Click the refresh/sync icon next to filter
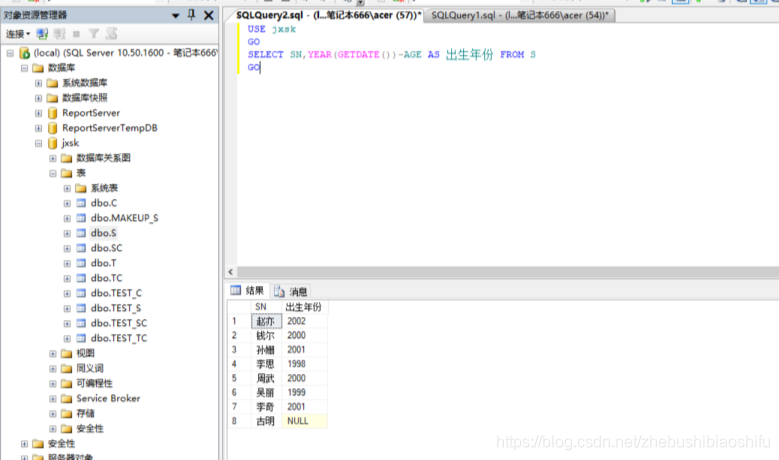This screenshot has height=460, width=779. [111, 34]
